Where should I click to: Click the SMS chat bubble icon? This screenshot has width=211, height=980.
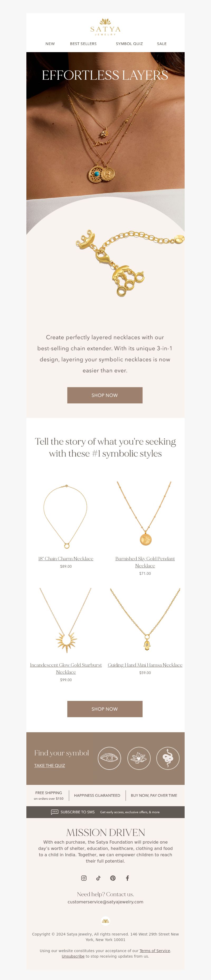click(x=54, y=811)
